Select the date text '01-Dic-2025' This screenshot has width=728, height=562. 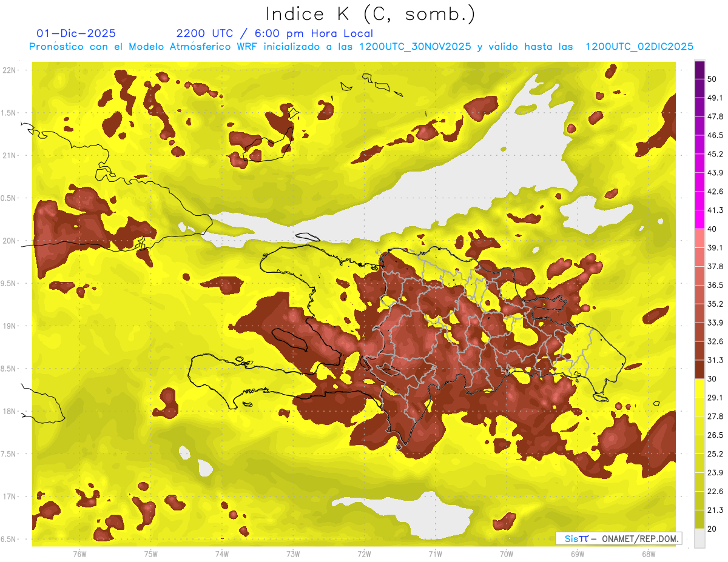click(x=76, y=33)
